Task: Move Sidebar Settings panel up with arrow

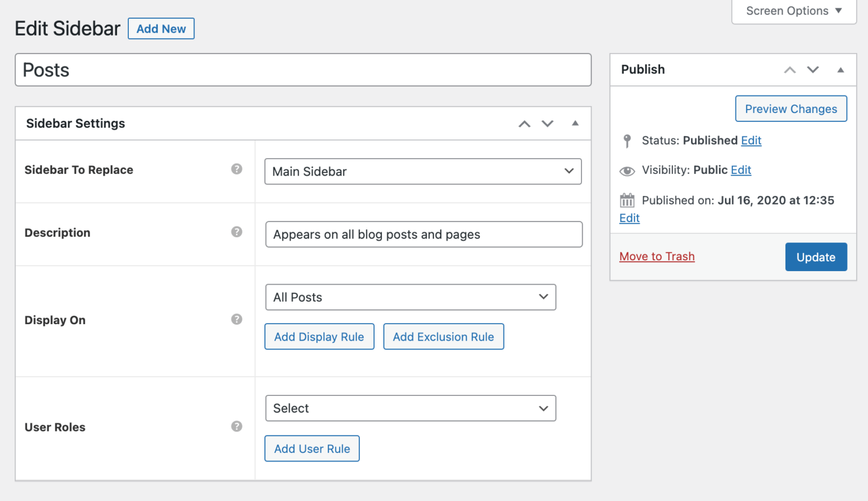Action: pyautogui.click(x=524, y=123)
